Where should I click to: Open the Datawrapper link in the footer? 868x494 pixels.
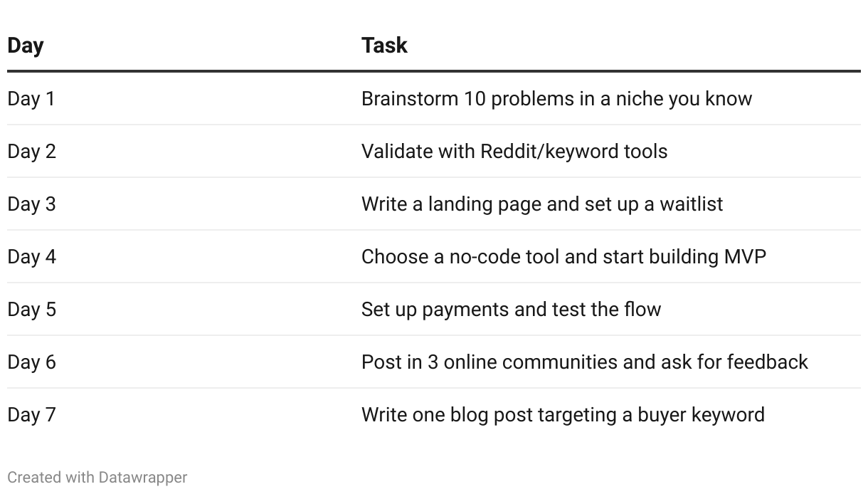pos(143,477)
